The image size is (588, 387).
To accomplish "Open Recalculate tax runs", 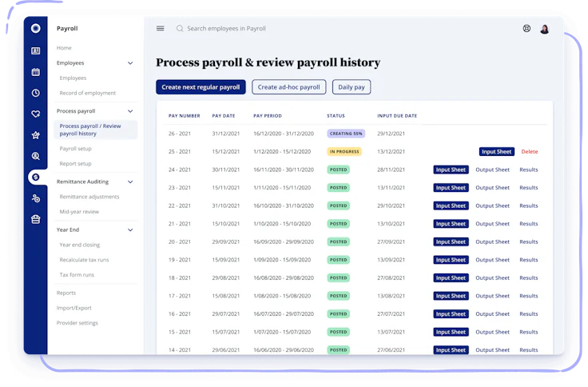I will (84, 260).
